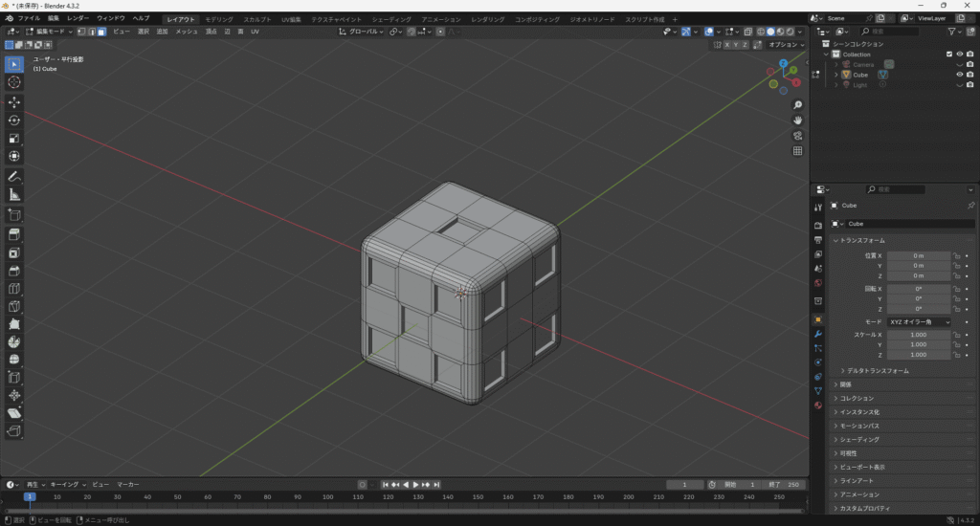Open the グローバル orientation dropdown
980x526 pixels.
[x=361, y=32]
